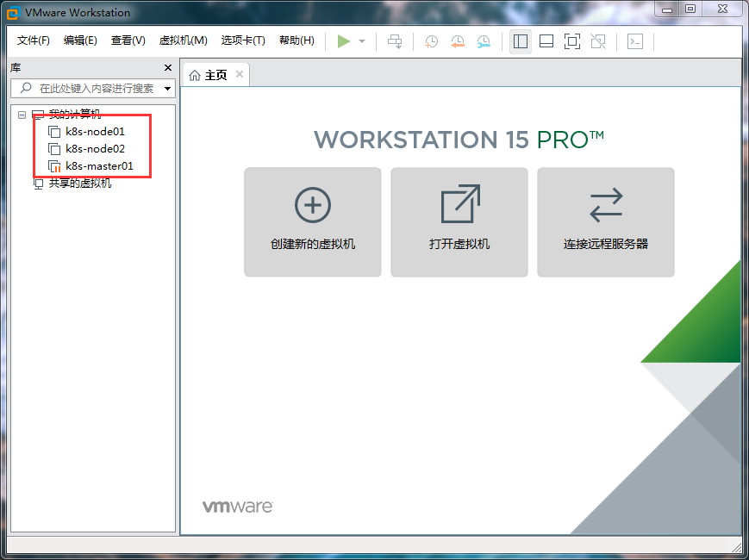749x560 pixels.
Task: Open the 编辑(E) menu
Action: click(80, 40)
